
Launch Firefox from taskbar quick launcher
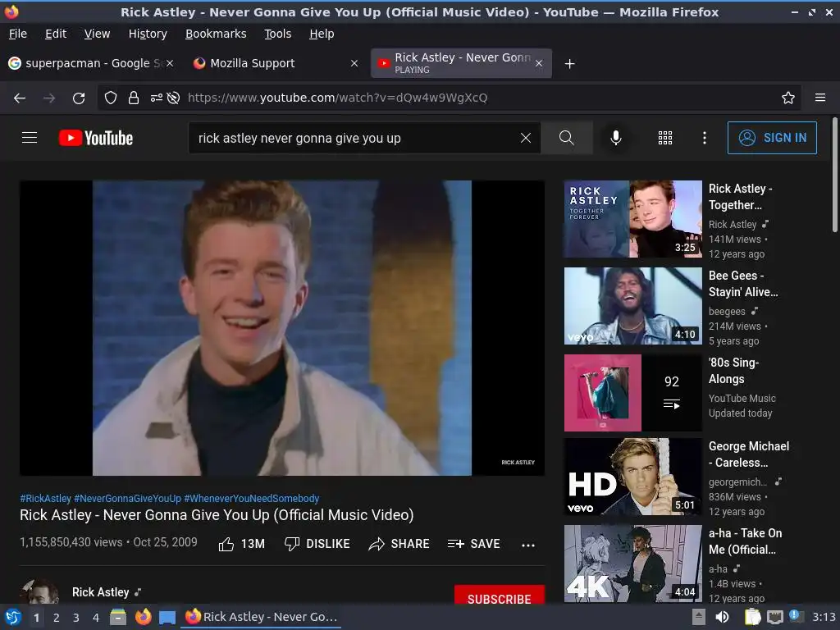pyautogui.click(x=143, y=617)
